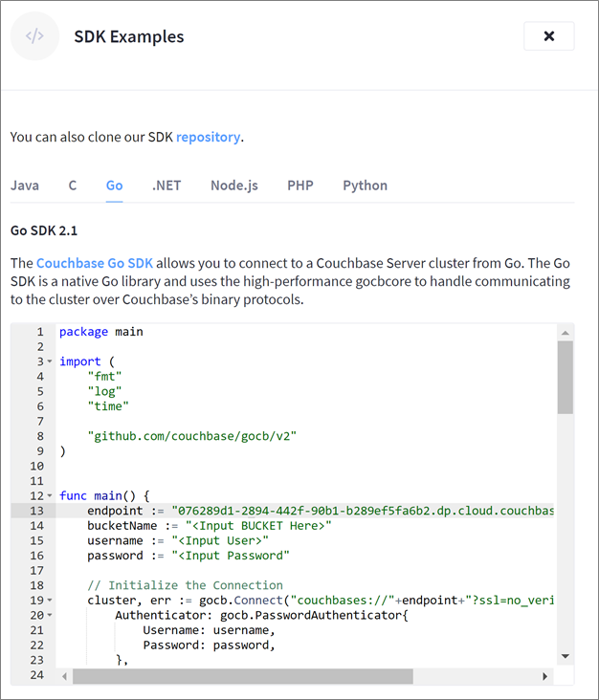Viewport: 599px width, 700px height.
Task: Switch to the PHP tab
Action: (x=300, y=186)
